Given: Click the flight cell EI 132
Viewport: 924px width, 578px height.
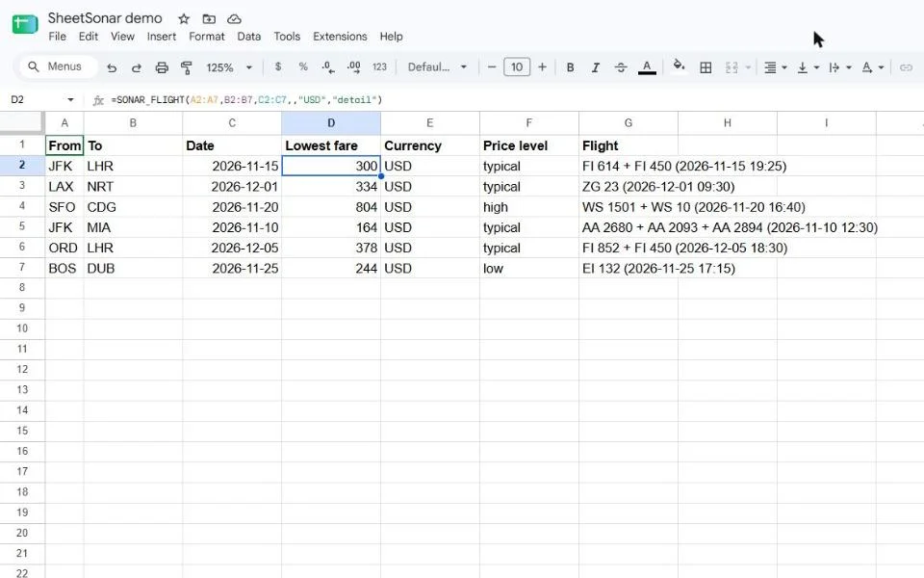Looking at the screenshot, I should pos(658,269).
